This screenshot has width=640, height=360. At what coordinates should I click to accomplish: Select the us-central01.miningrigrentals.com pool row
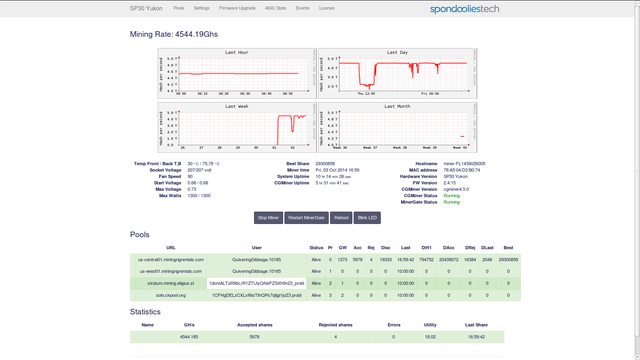[x=325, y=260]
